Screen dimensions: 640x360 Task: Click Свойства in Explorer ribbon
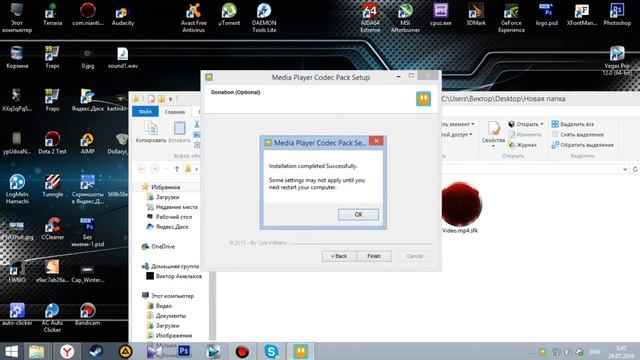493,134
